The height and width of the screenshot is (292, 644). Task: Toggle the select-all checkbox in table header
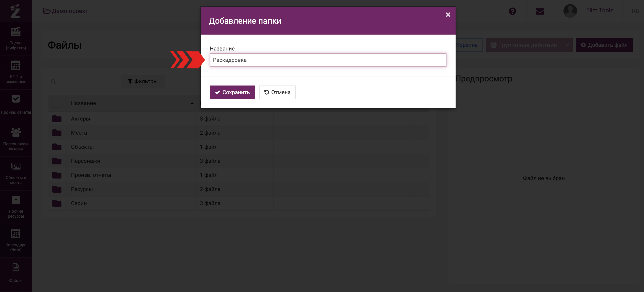pos(57,103)
